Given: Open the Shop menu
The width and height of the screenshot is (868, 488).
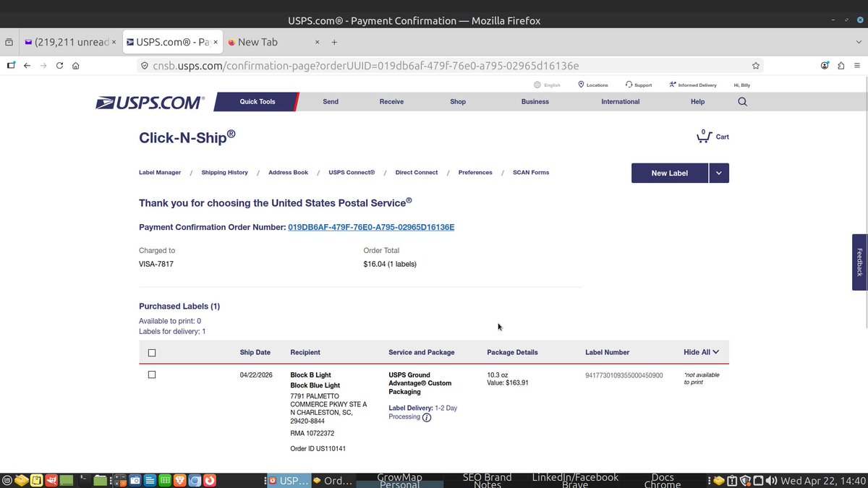Looking at the screenshot, I should 458,102.
